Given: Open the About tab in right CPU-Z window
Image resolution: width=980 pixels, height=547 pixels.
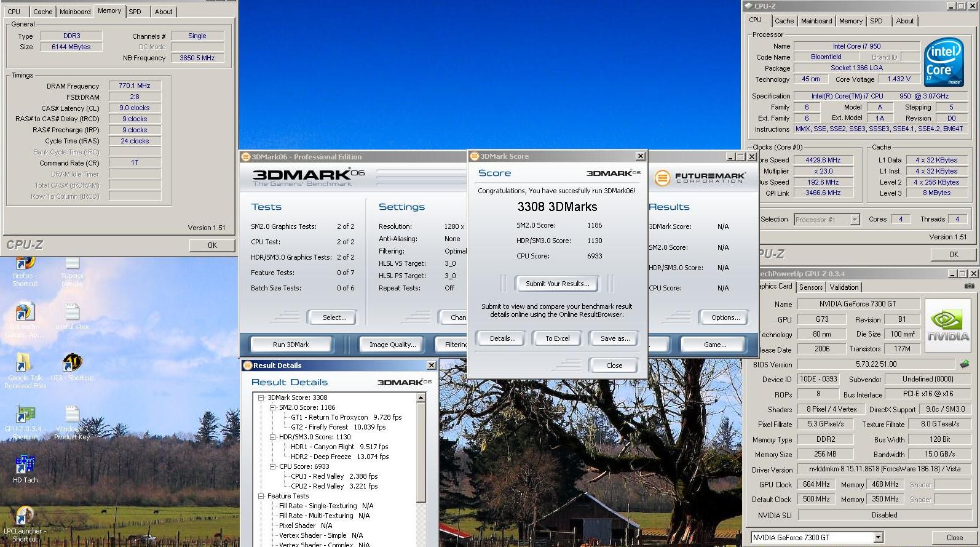Looking at the screenshot, I should [x=904, y=21].
